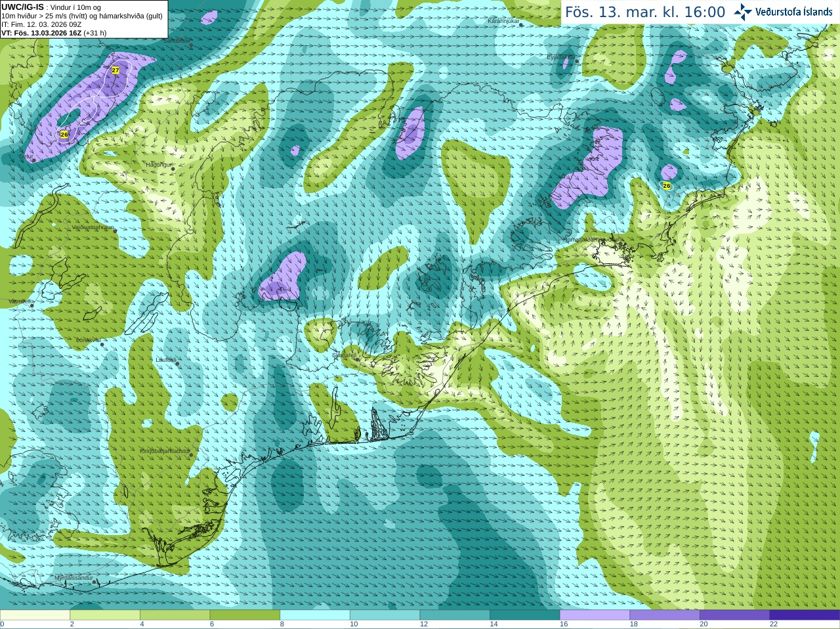The image size is (840, 629).
Task: Select the 2–4 m/s light green legend color
Action: (105, 615)
